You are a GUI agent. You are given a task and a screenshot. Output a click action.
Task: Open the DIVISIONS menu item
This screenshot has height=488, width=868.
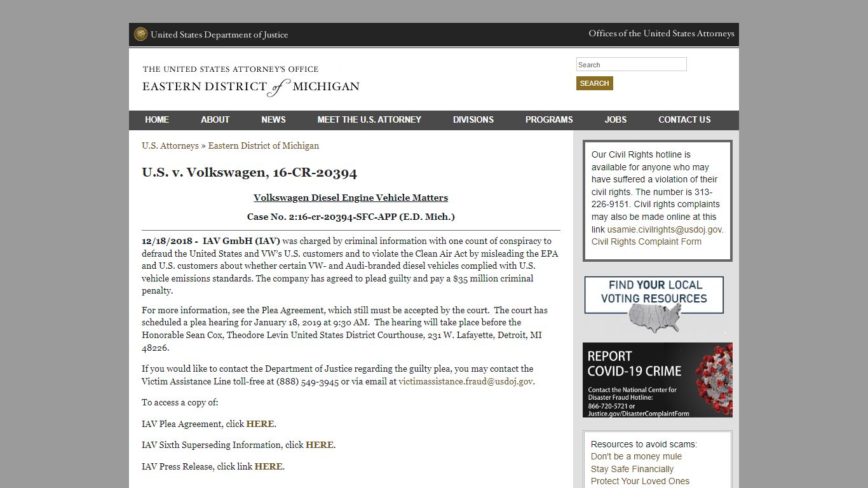473,119
